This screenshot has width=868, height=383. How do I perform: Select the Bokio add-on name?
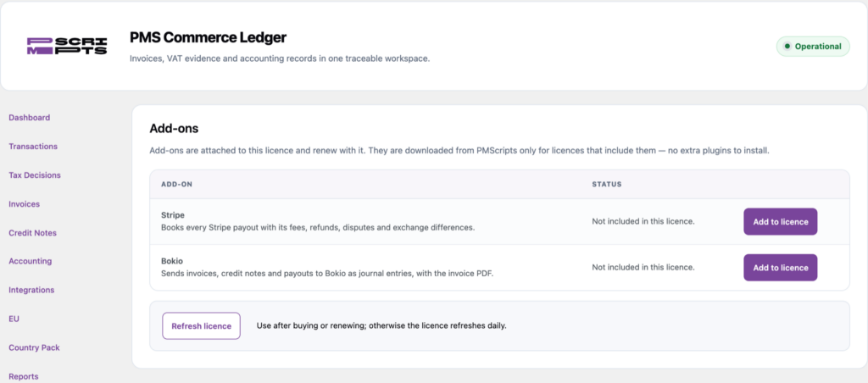pyautogui.click(x=170, y=260)
